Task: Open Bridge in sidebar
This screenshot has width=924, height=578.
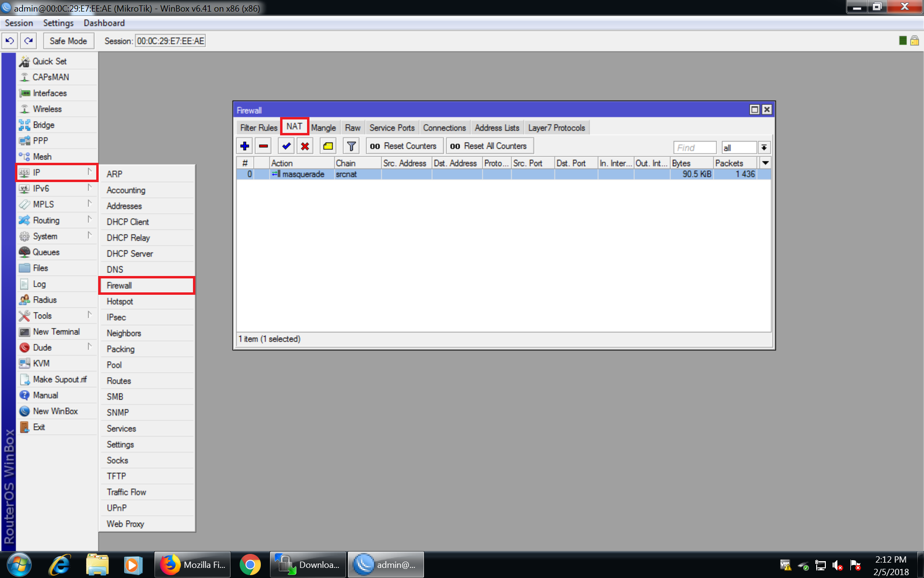Action: [x=57, y=125]
